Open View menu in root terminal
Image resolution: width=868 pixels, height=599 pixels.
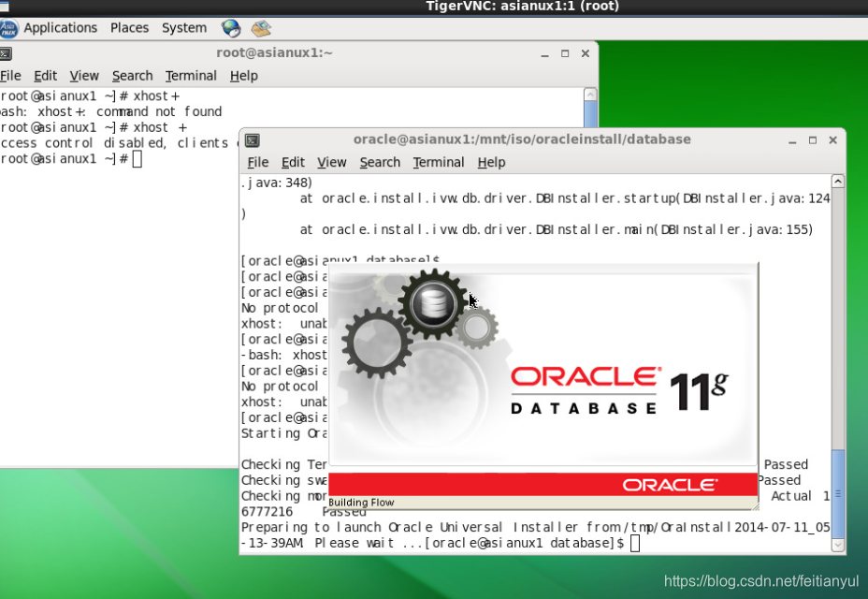pyautogui.click(x=84, y=76)
